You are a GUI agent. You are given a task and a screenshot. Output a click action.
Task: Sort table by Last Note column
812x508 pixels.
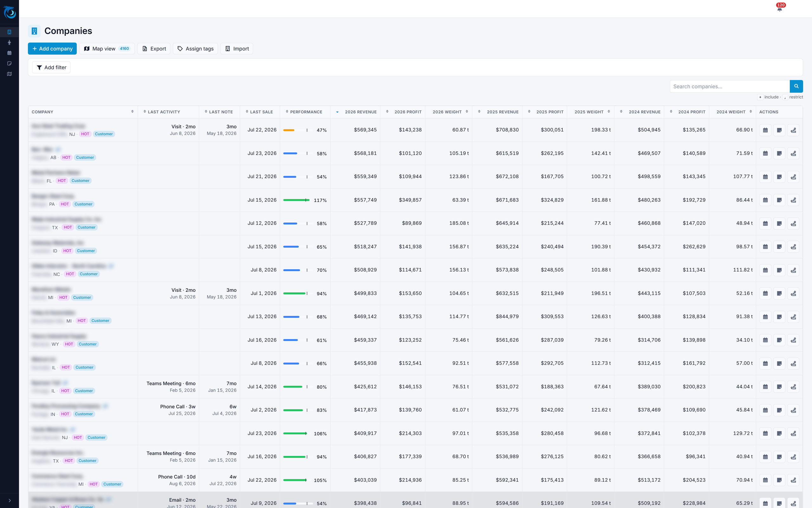coord(219,112)
